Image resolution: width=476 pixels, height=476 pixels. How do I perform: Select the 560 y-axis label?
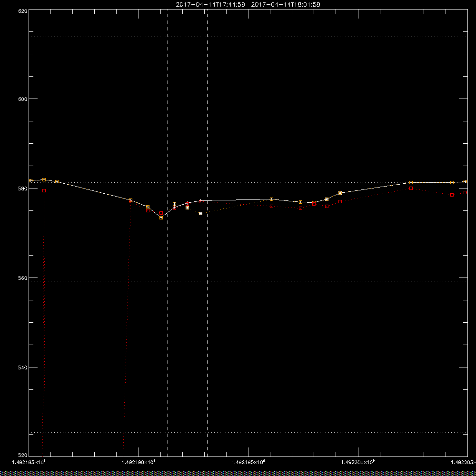tap(23, 278)
